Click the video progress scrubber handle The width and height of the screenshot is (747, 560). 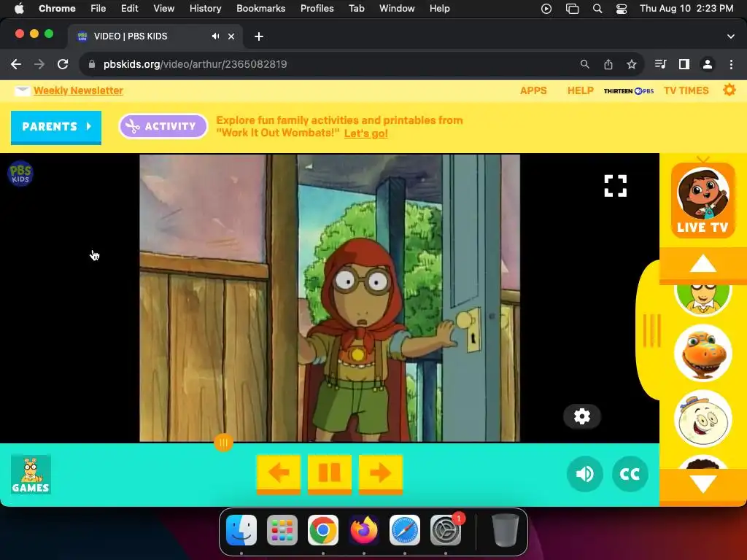pos(223,443)
